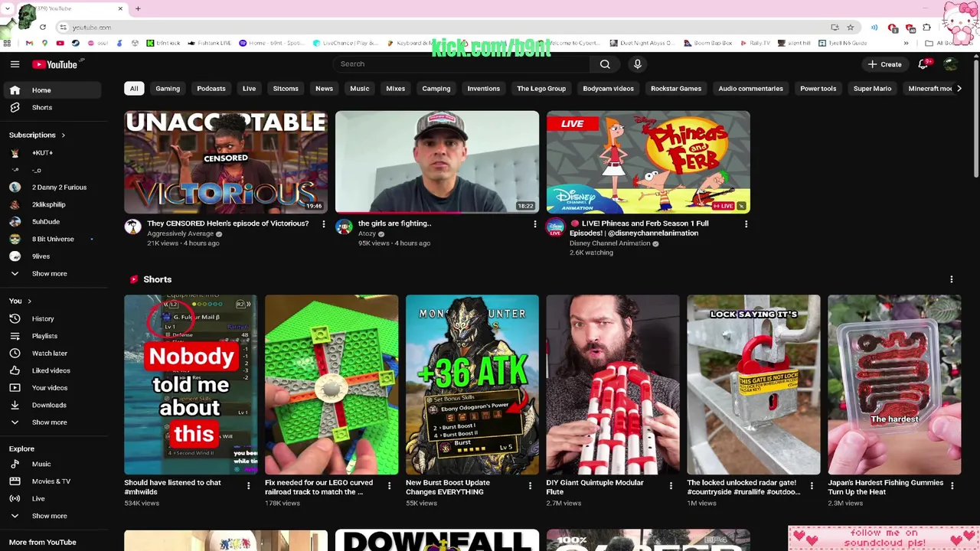Open the You heading chevron
Screen dimensions: 980x551
point(30,301)
